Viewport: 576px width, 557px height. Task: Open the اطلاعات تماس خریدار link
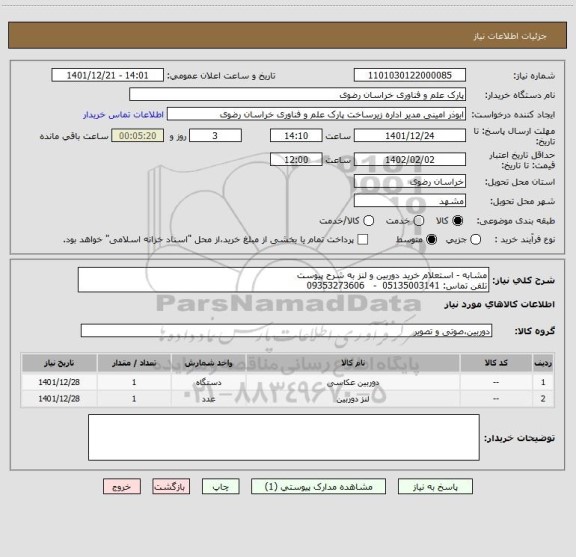coord(123,115)
